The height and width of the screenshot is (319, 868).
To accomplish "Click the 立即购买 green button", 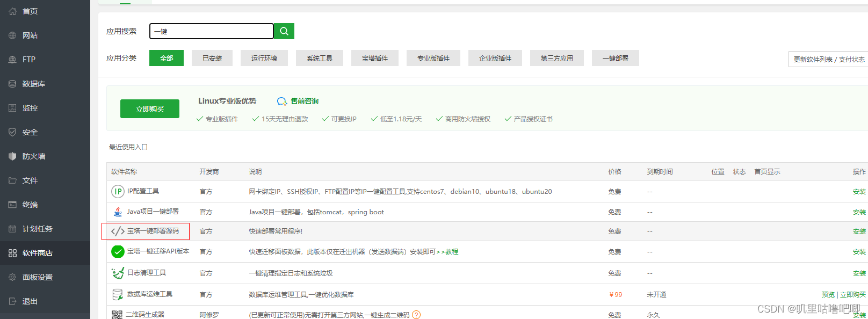I will click(x=150, y=109).
